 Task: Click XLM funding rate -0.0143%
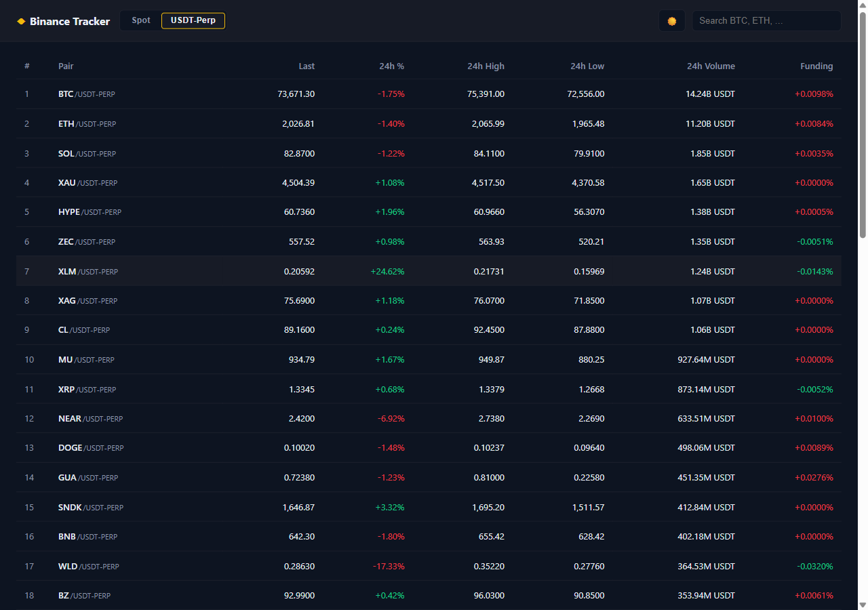pos(815,272)
